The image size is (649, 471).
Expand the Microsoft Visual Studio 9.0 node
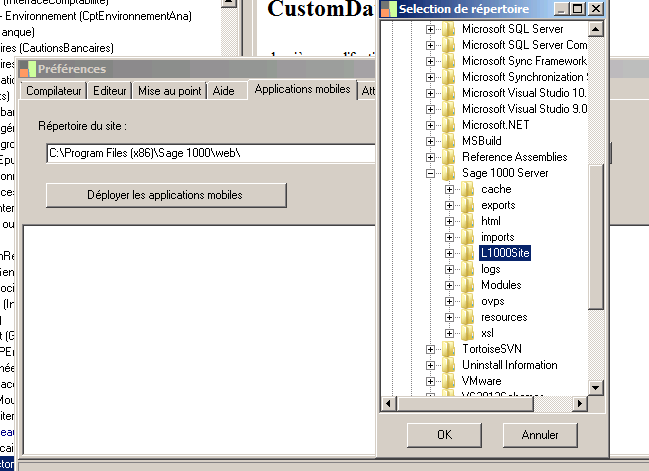(430, 109)
